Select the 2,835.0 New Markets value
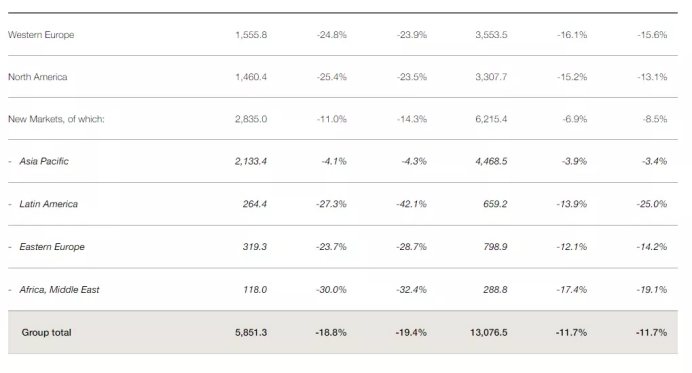The image size is (692, 373). pyautogui.click(x=251, y=119)
